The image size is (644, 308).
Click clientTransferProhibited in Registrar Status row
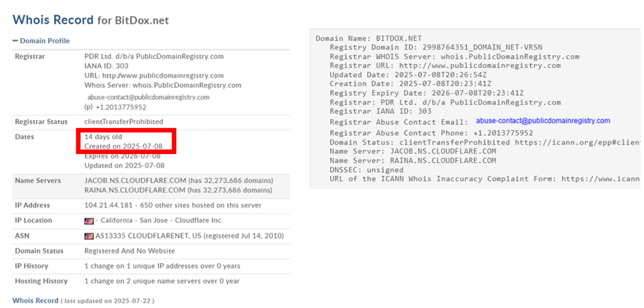[124, 121]
